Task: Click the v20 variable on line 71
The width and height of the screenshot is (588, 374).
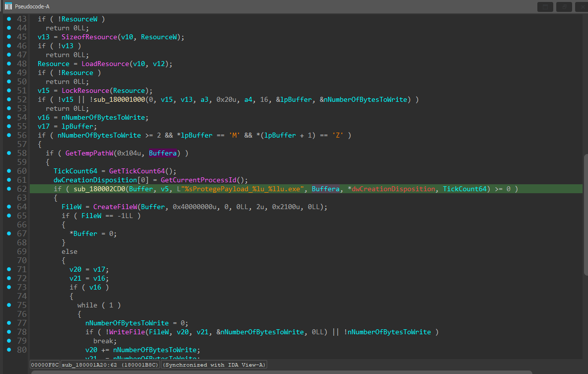Action: click(x=75, y=269)
